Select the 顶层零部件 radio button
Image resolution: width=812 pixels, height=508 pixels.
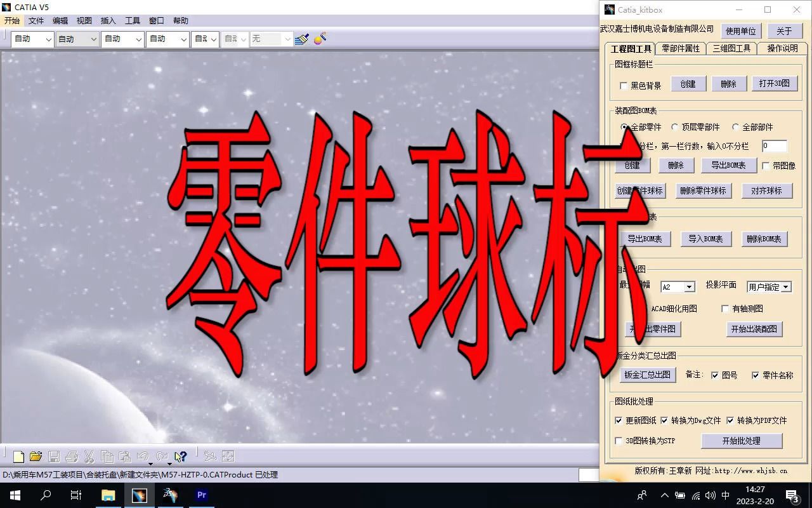(x=675, y=127)
